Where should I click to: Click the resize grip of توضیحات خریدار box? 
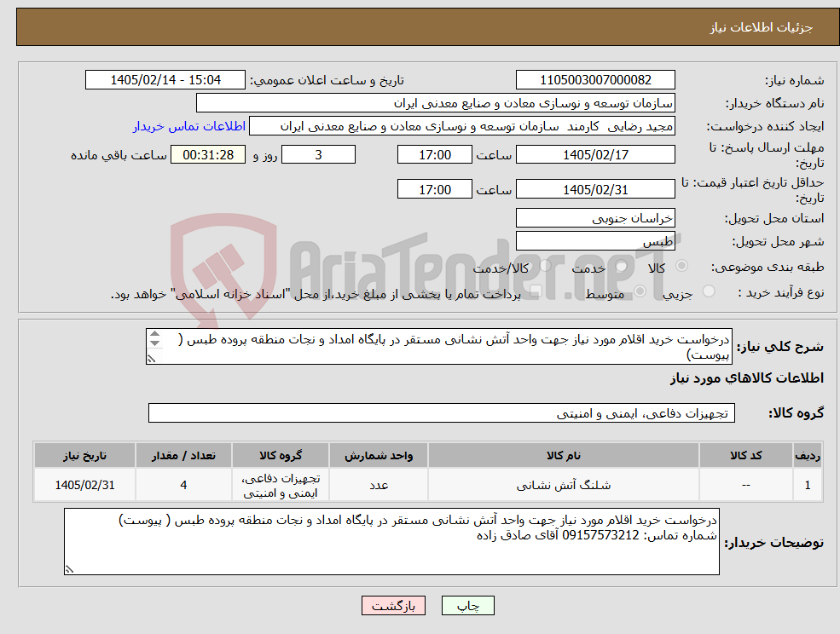pyautogui.click(x=69, y=569)
